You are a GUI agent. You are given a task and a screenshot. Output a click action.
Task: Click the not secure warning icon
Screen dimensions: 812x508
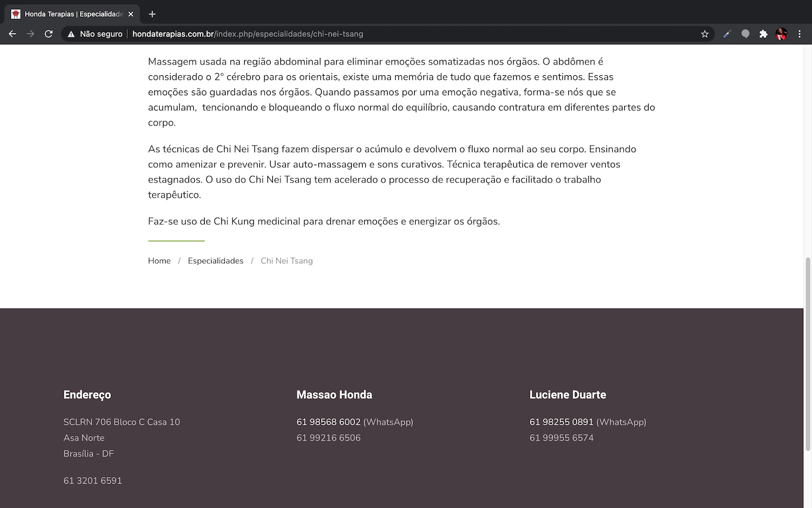coord(71,34)
